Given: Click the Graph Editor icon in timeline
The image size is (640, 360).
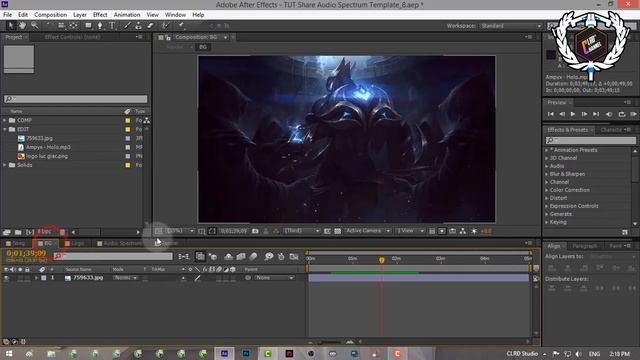Looking at the screenshot, I should pos(294,256).
